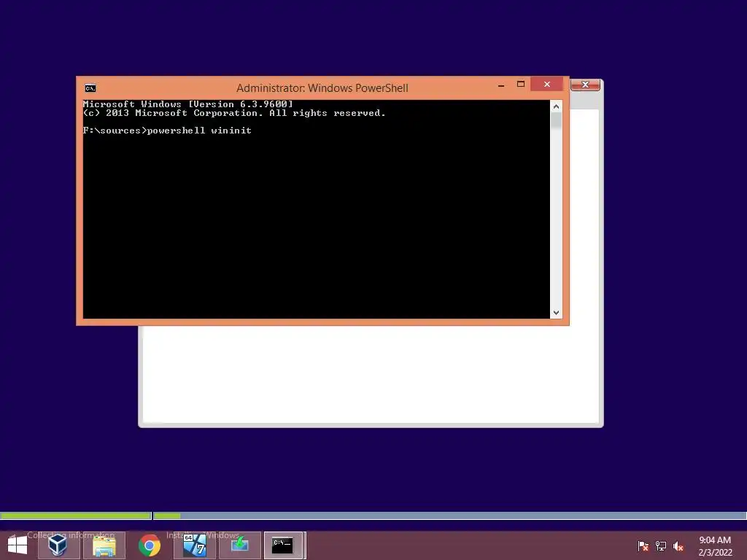Click the Installing Windows progress bar
747x560 pixels.
click(449, 516)
